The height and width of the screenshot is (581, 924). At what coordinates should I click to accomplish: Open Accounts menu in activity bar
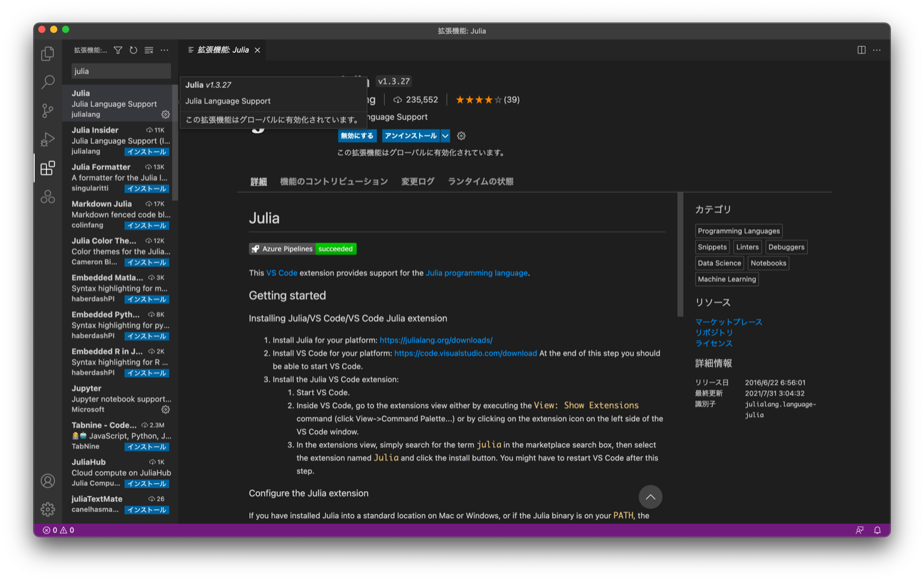(x=48, y=481)
